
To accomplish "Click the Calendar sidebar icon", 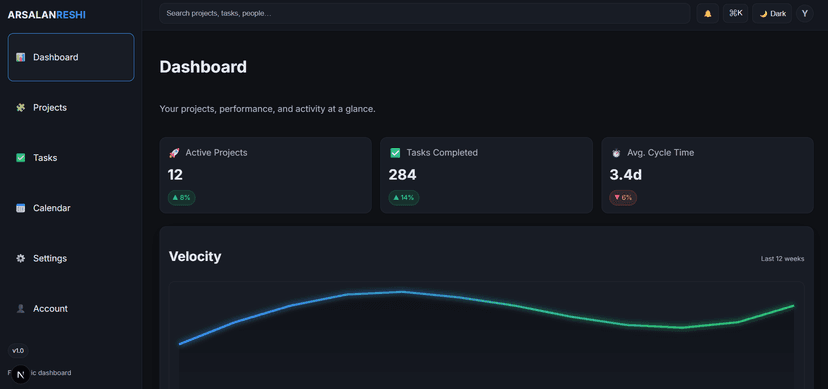I will click(x=21, y=208).
